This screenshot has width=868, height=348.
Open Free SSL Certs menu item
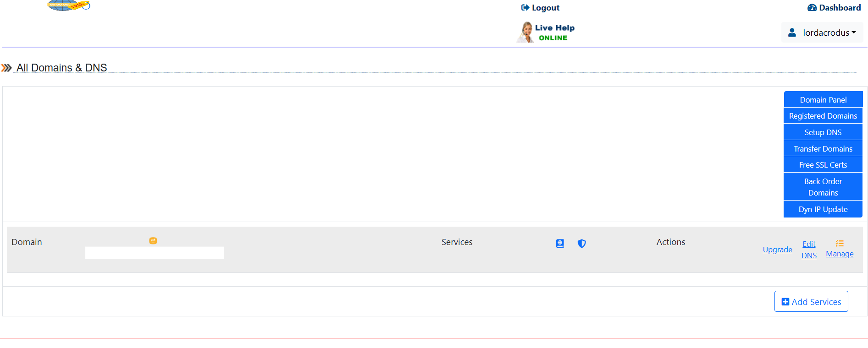823,165
